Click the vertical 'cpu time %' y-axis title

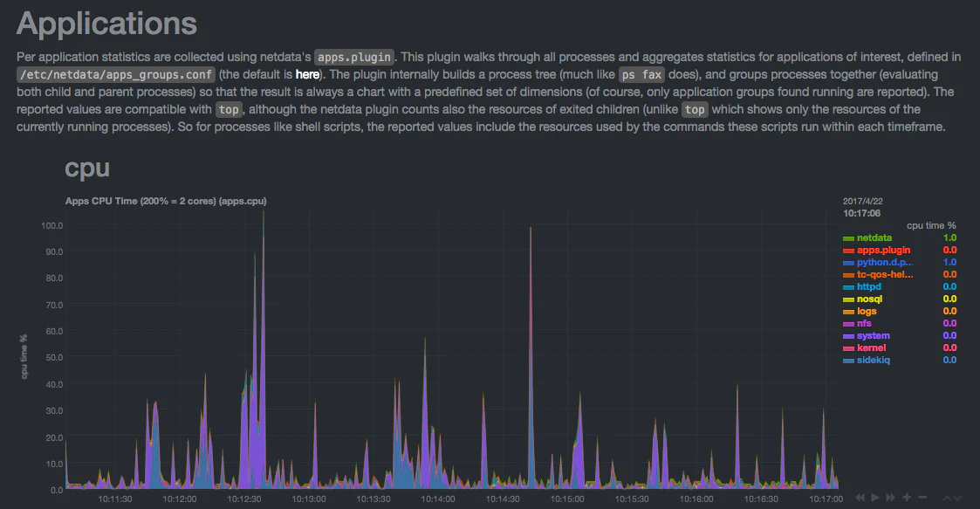click(x=24, y=356)
